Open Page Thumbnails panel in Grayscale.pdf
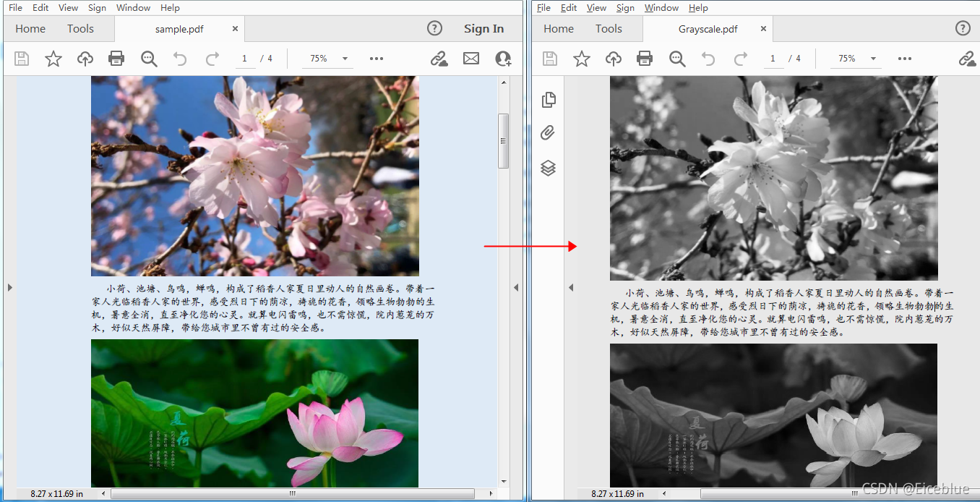980x502 pixels. [549, 100]
